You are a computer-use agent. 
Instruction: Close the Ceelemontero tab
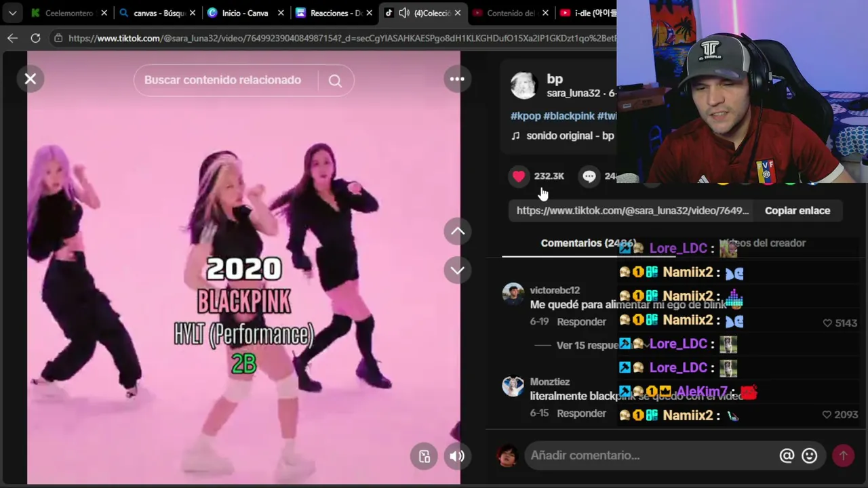pyautogui.click(x=104, y=13)
